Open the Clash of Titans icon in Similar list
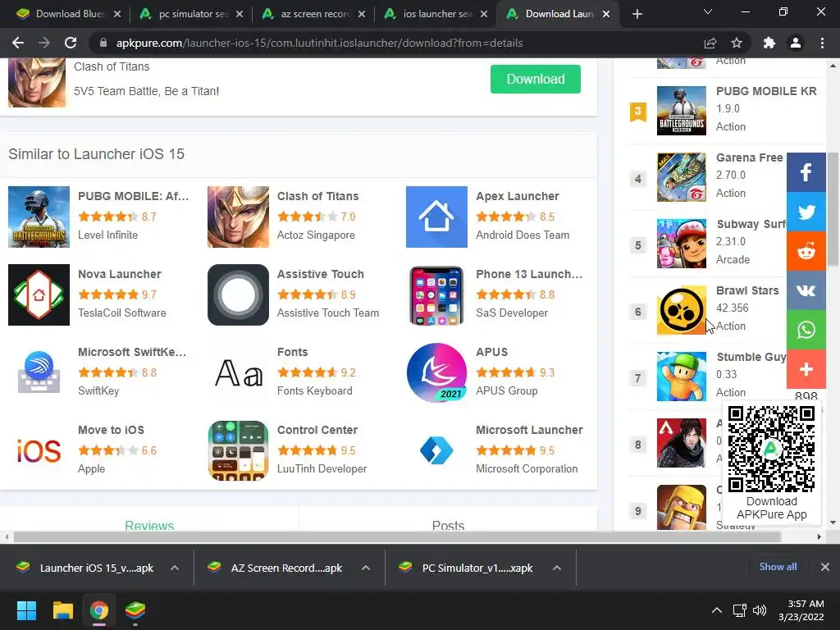 point(238,217)
